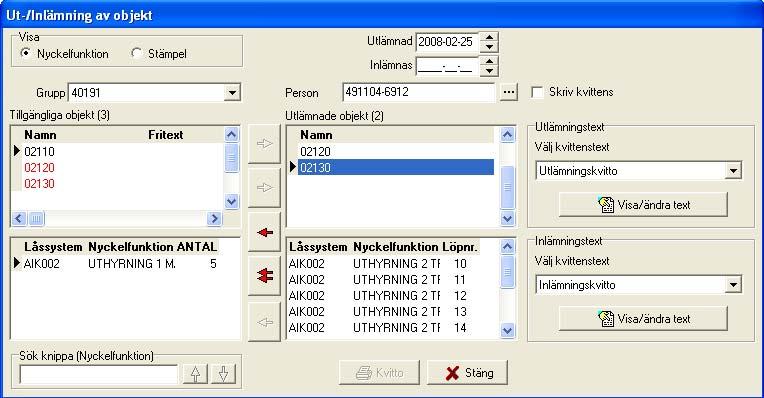Open the Inlämningskvitto dropdown

pos(733,285)
